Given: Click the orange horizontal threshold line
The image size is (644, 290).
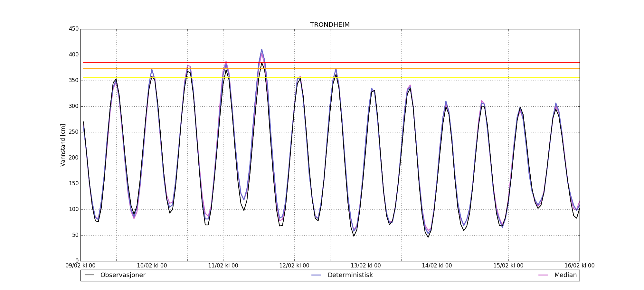Looking at the screenshot, I should [x=331, y=69].
